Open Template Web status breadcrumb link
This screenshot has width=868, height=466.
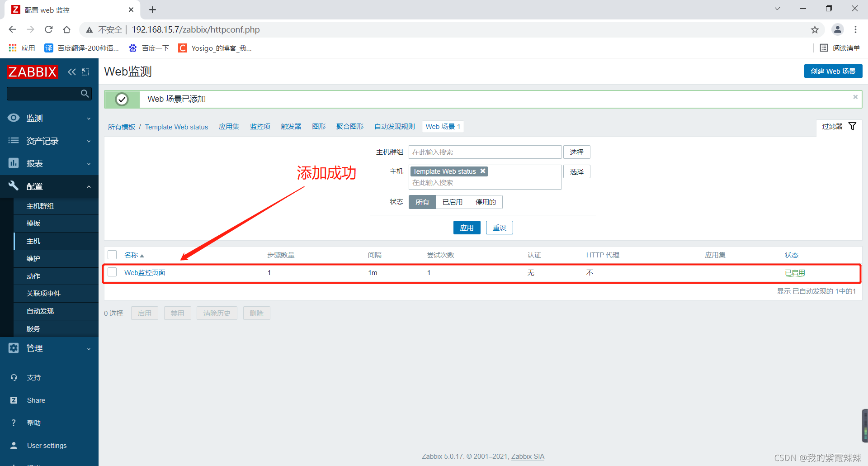coord(176,127)
